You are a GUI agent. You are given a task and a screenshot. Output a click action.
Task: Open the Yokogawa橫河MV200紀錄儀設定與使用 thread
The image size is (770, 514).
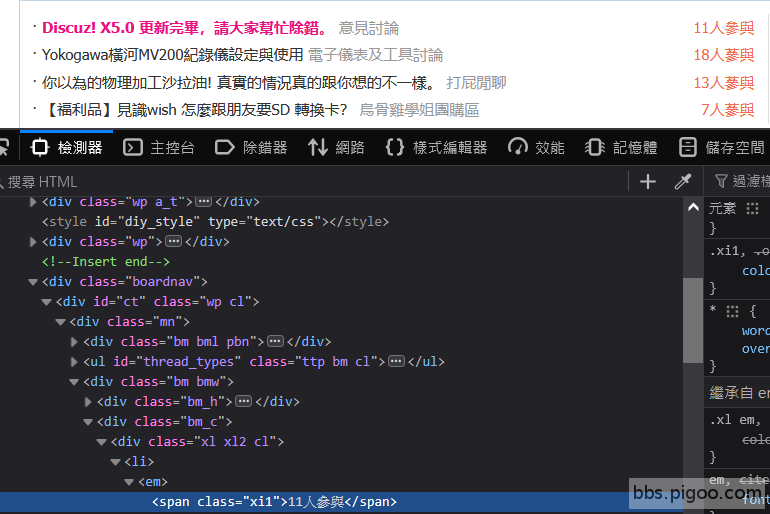[172, 55]
